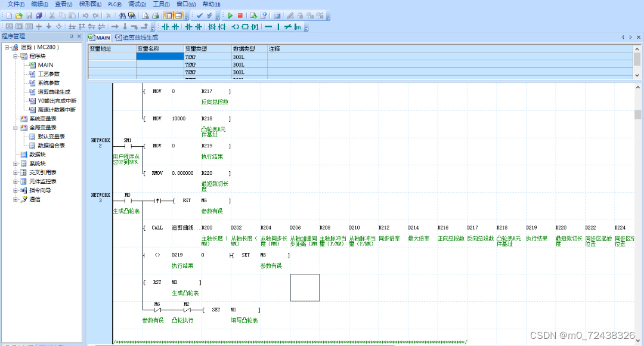Select Y0输出完成中断 tree item
This screenshot has width=644, height=346.
coord(57,101)
